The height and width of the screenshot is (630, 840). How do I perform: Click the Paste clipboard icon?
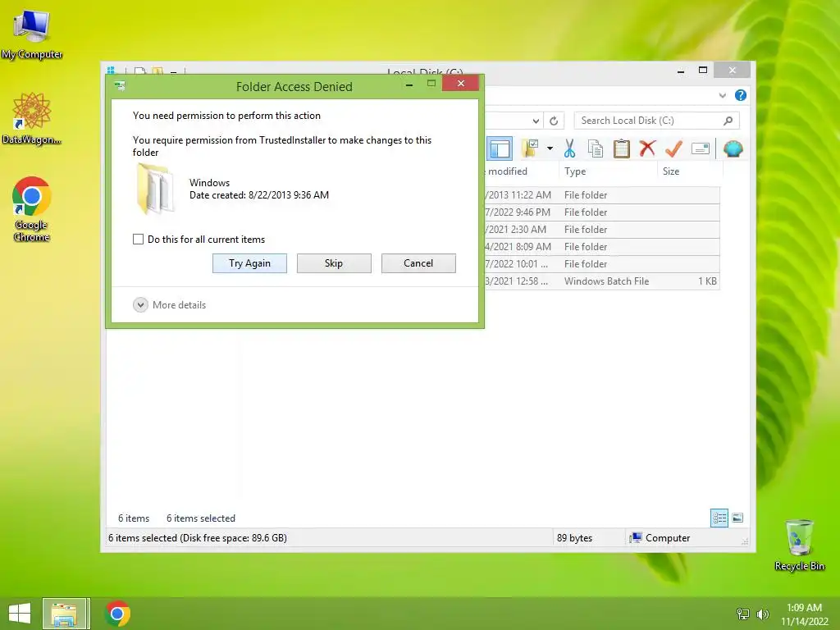point(622,148)
